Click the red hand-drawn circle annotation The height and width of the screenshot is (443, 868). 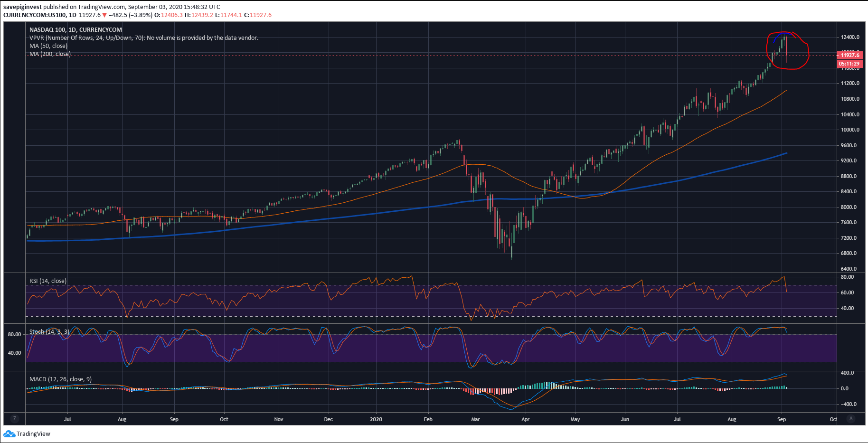point(807,51)
